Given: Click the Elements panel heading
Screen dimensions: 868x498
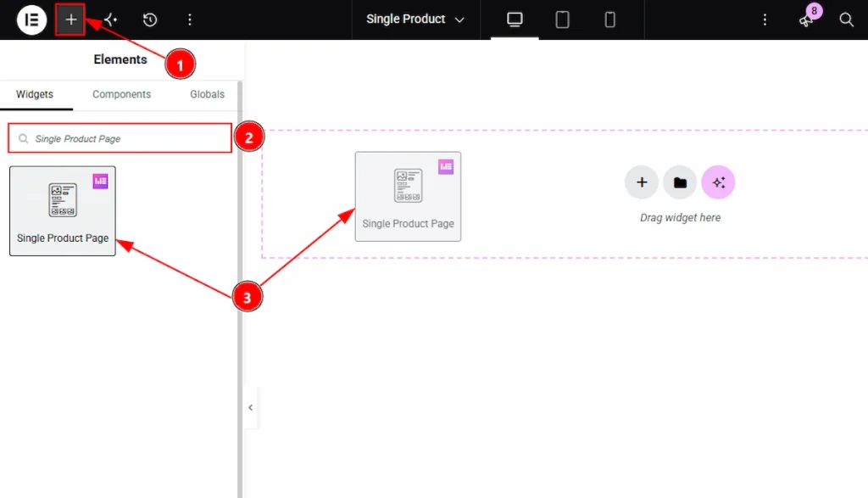Looking at the screenshot, I should point(120,59).
